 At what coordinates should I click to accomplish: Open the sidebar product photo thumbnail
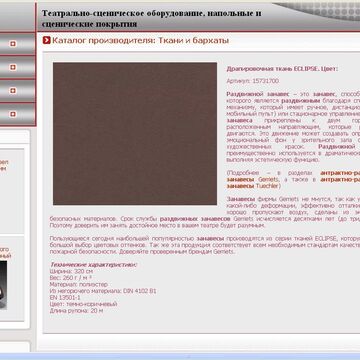(3, 285)
